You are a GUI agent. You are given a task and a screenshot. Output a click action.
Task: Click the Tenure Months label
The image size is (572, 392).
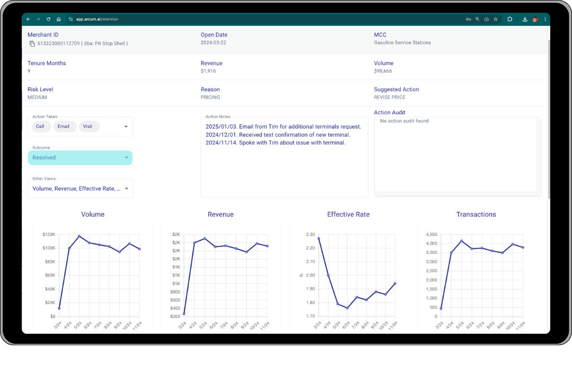[x=47, y=63]
